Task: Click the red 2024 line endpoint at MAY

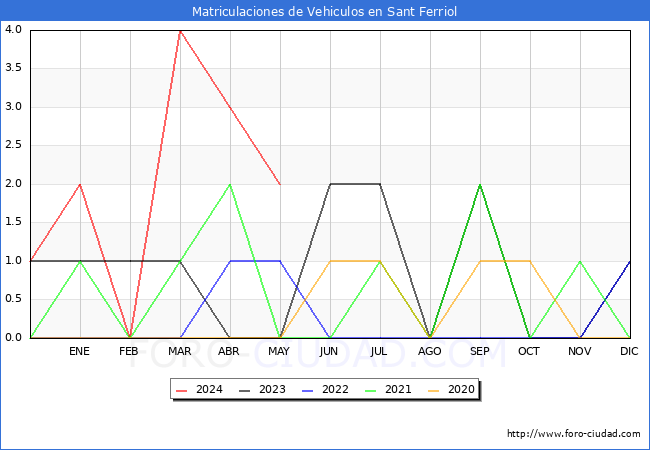Action: [x=280, y=184]
